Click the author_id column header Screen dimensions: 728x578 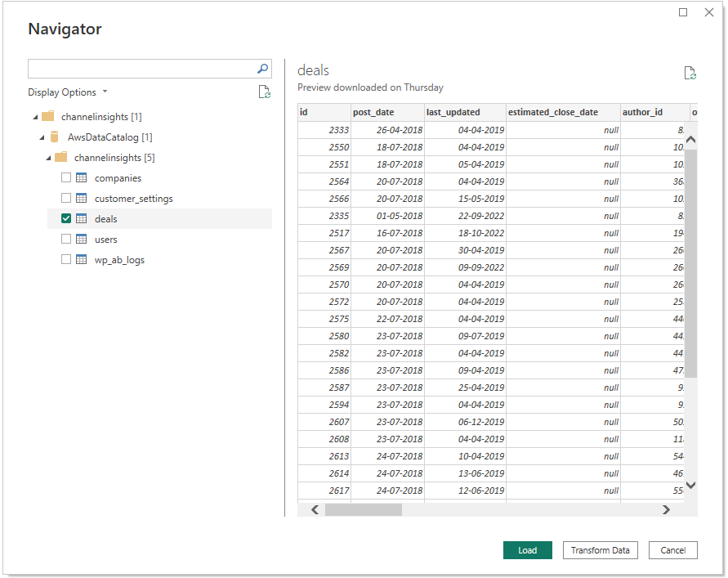click(x=654, y=112)
